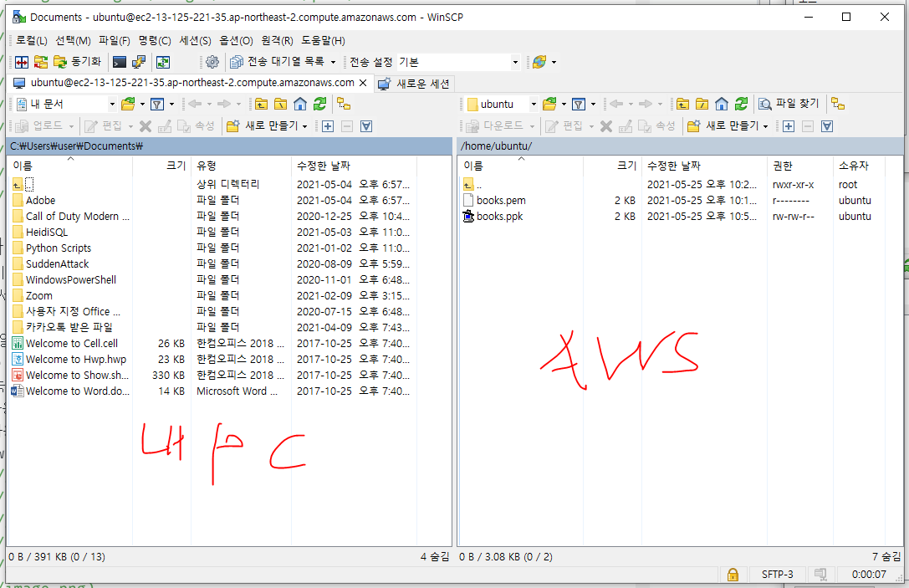The height and width of the screenshot is (588, 909).
Task: Go to remote root directory icon
Action: pos(702,105)
